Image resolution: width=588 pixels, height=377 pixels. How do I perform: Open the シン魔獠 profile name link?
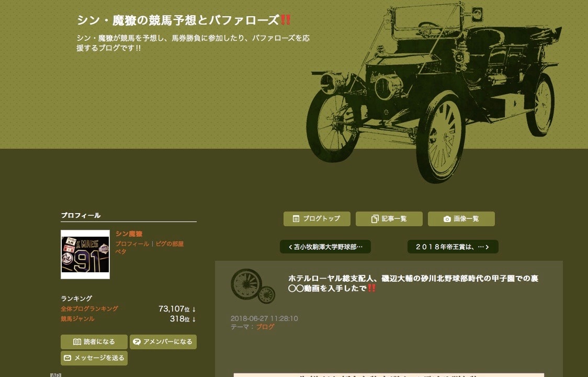pos(129,234)
